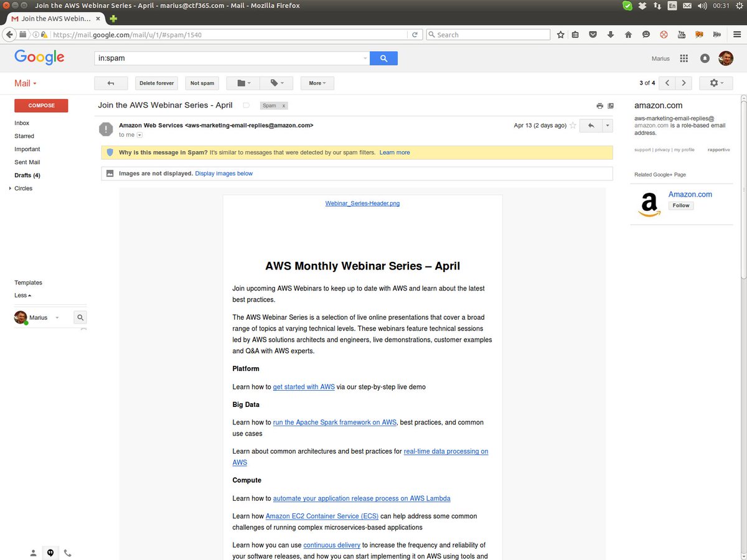
Task: Open the Firefox downloads arrow icon
Action: [611, 35]
